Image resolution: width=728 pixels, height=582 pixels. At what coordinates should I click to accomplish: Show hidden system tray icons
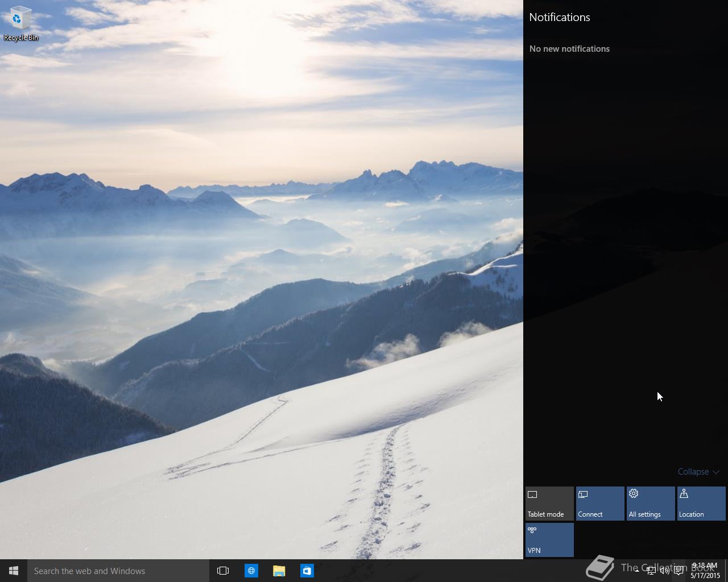click(x=636, y=571)
